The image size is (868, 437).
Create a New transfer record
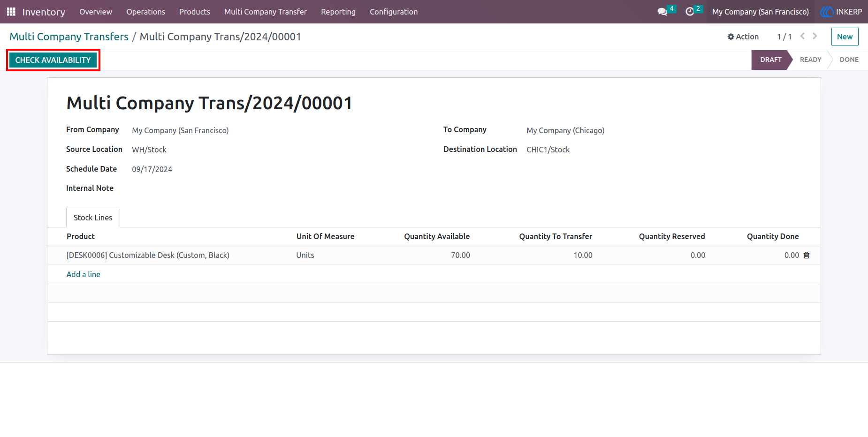845,37
